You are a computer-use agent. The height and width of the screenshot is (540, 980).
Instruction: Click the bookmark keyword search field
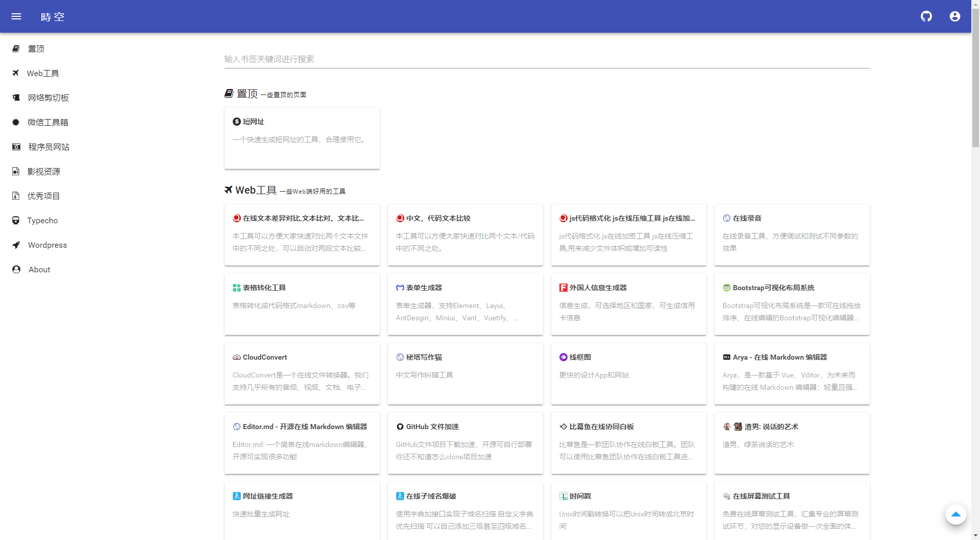(546, 59)
